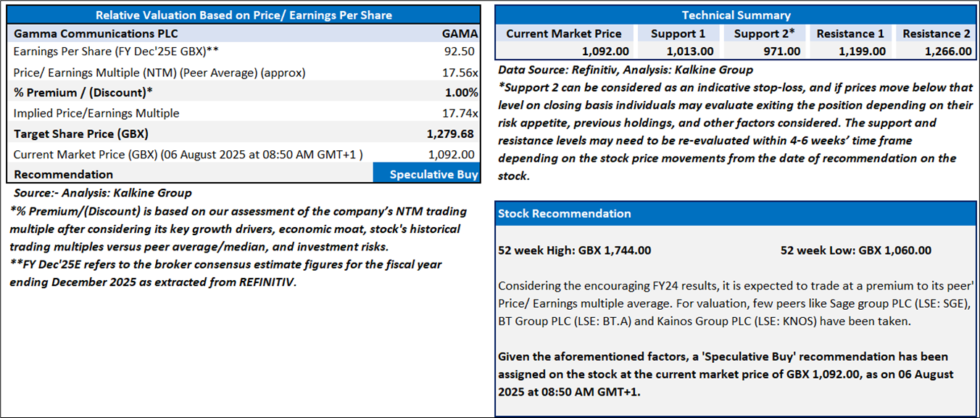Image resolution: width=980 pixels, height=418 pixels.
Task: Select the % Premium value 1.00%
Action: coord(461,93)
